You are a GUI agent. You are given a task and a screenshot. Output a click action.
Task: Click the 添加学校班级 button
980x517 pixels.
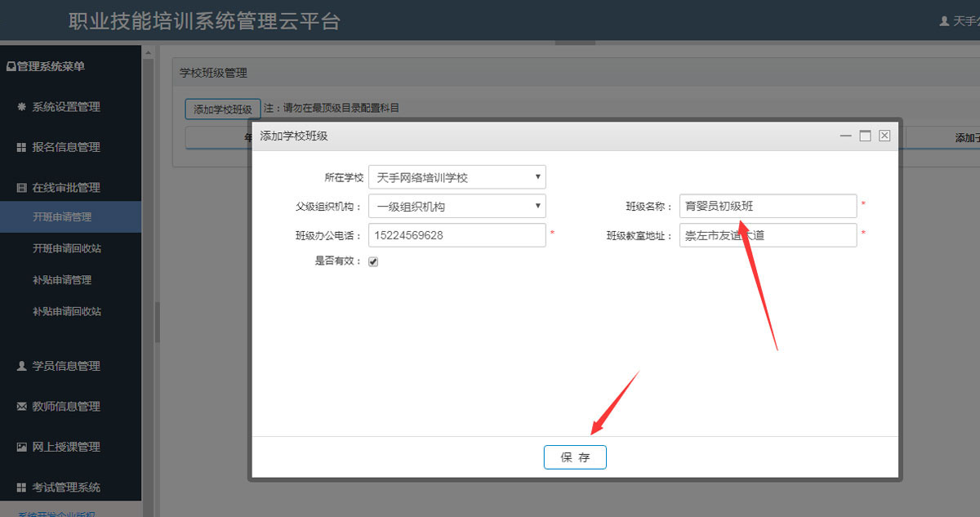point(222,109)
